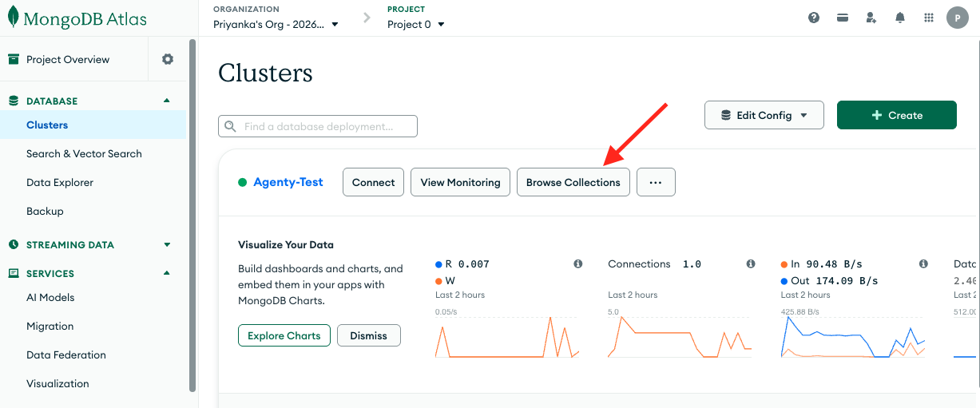Viewport: 980px width, 408px height.
Task: Open the organization dropdown
Action: pos(276,24)
